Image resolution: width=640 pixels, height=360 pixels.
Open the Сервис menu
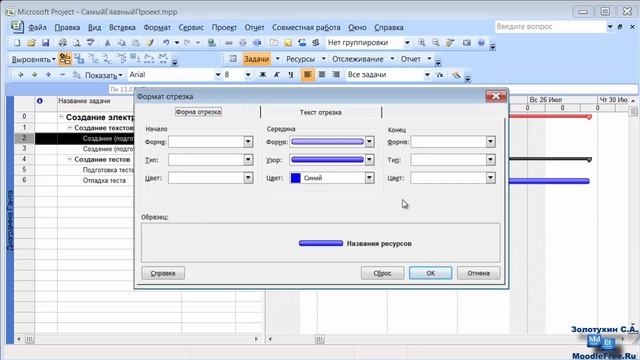(191, 27)
